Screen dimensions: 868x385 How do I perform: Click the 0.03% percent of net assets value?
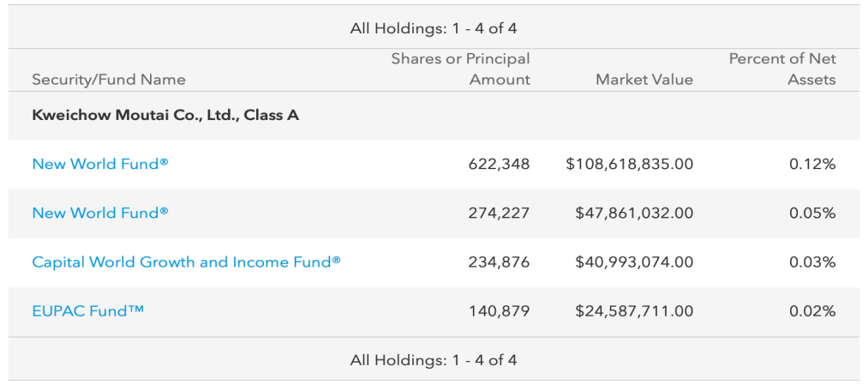(x=812, y=262)
